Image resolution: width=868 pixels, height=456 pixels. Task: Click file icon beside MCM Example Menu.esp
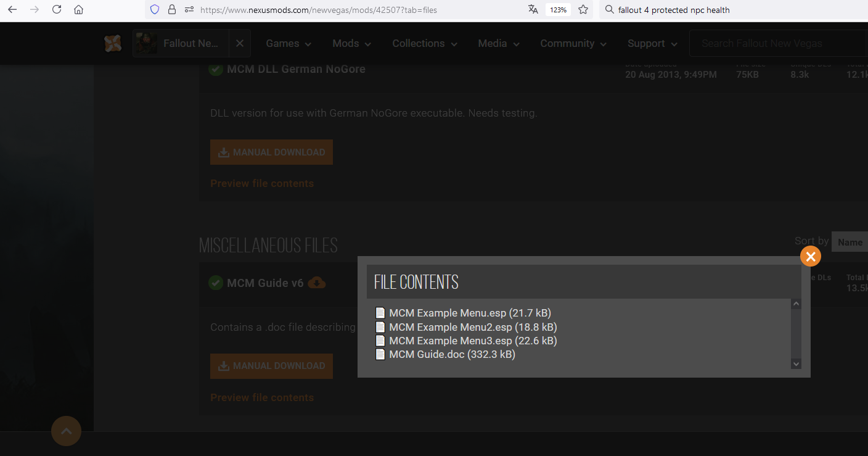pyautogui.click(x=380, y=313)
